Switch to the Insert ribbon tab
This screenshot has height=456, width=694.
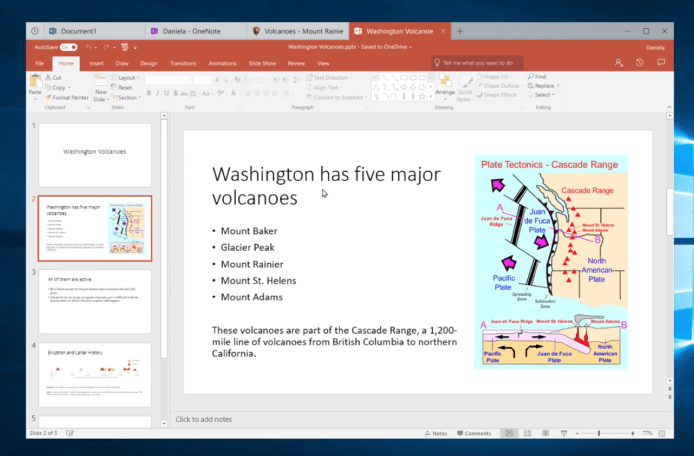pyautogui.click(x=96, y=63)
